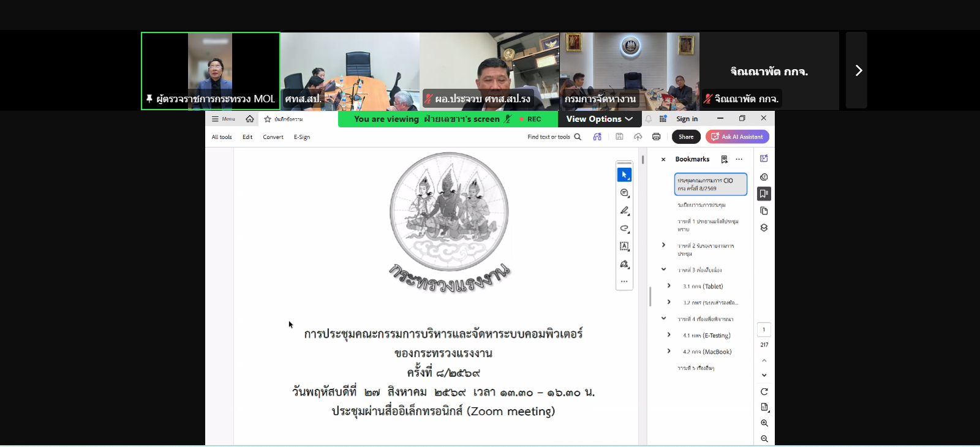This screenshot has height=447, width=980.
Task: Click the page number field
Action: pos(764,329)
